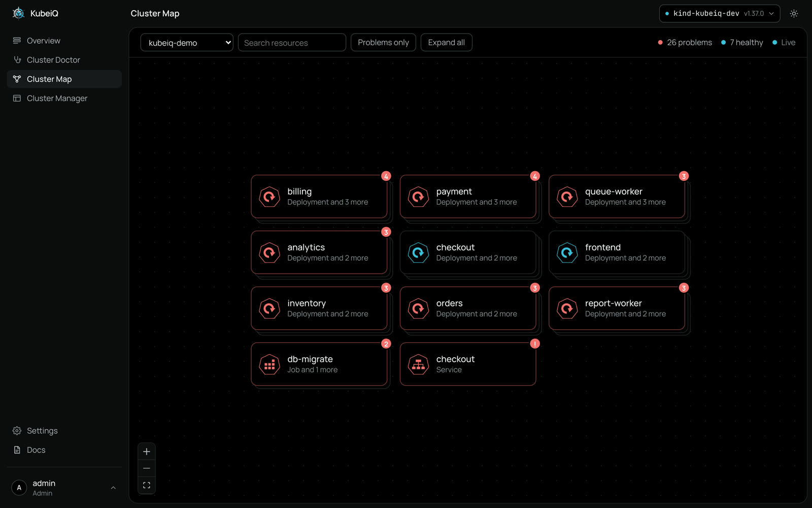Click the billing deployment icon
This screenshot has width=812, height=508.
269,197
